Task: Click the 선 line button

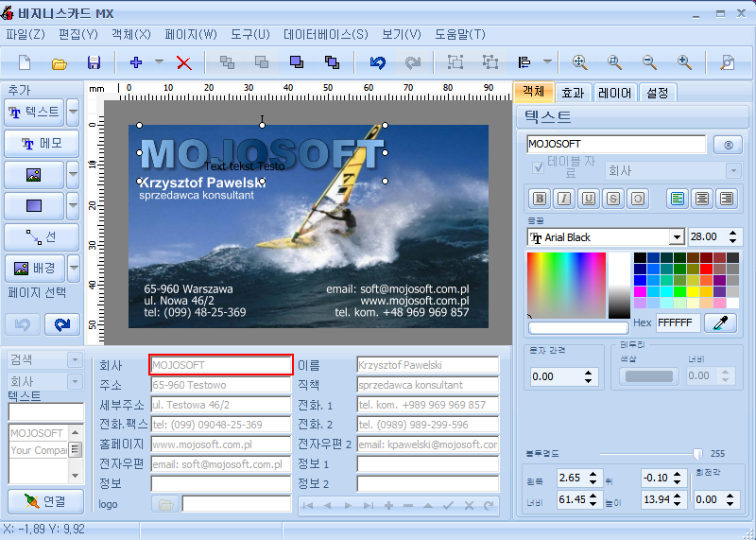Action: [x=42, y=237]
